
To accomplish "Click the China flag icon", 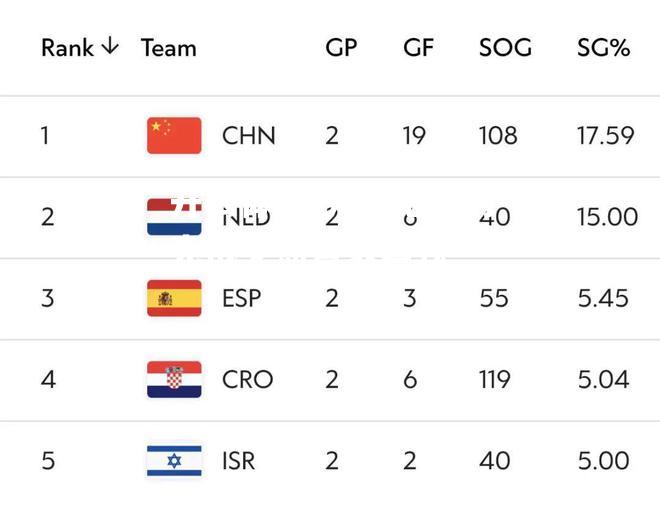I will tap(174, 136).
